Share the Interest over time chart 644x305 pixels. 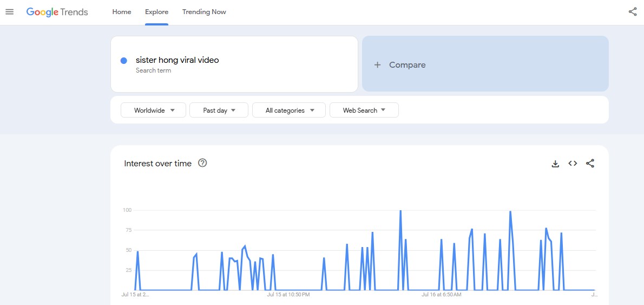pyautogui.click(x=590, y=164)
